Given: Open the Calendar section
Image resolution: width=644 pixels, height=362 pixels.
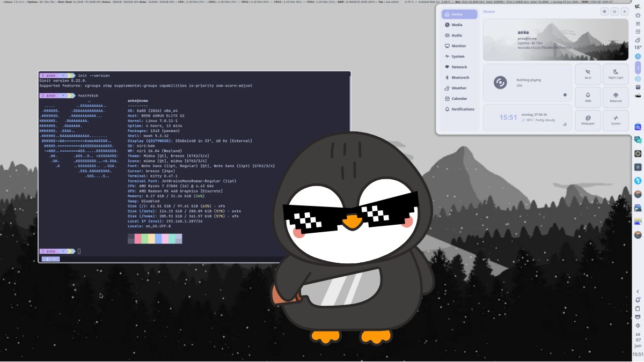Looking at the screenshot, I should click(x=459, y=99).
